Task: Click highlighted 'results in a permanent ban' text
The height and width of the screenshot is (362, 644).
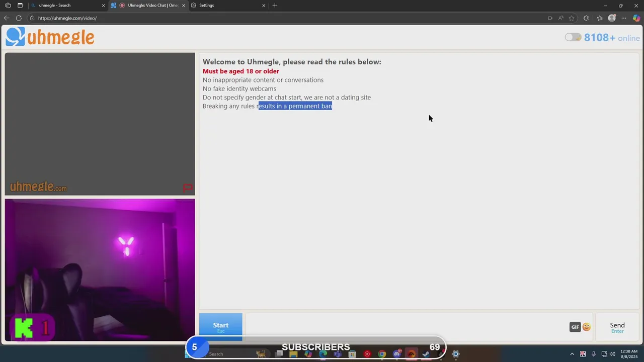Action: (295, 106)
